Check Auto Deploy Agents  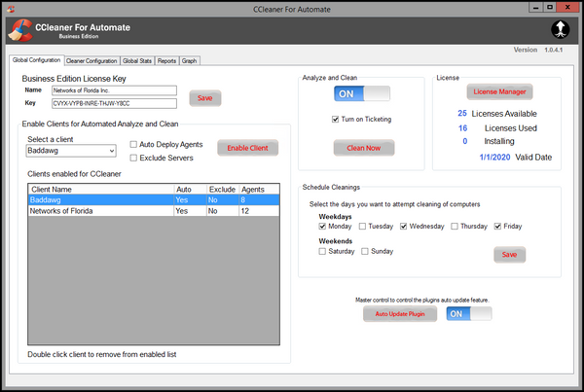click(133, 144)
